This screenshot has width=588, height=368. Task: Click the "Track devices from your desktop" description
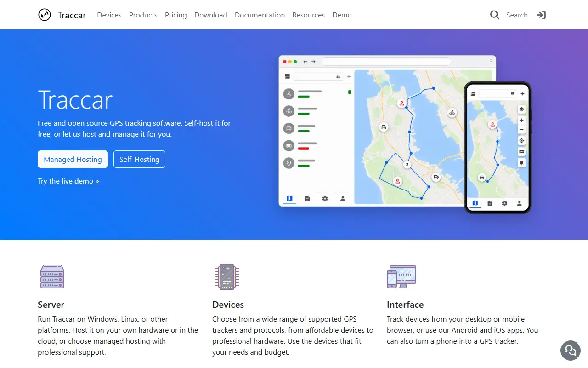462,330
